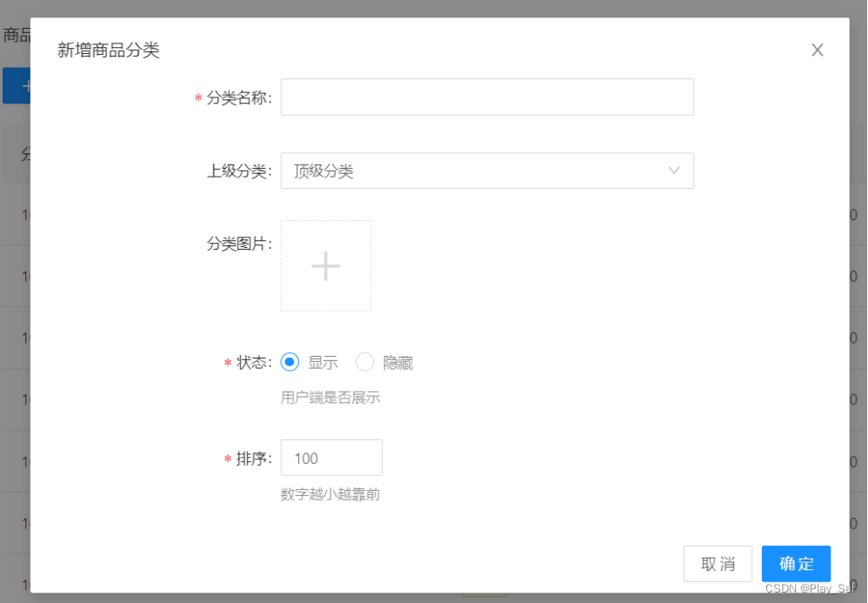Click the partially hidden blue add button behind dialog
This screenshot has height=603, width=868.
click(x=17, y=86)
